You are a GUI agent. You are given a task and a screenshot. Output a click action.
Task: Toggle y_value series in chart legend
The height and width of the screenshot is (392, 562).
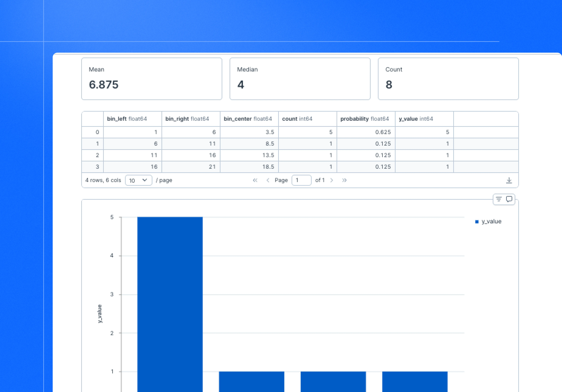pos(488,221)
